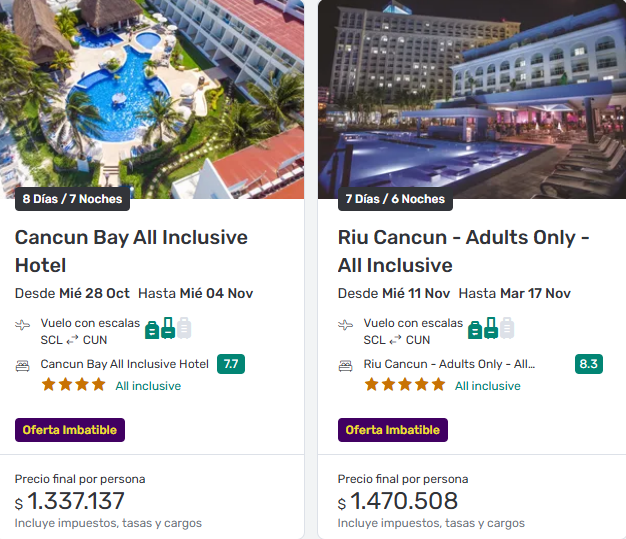Click the Oferta Imbatible tag on Cancun Bay card
Screen dimensions: 626x539
[x=70, y=430]
